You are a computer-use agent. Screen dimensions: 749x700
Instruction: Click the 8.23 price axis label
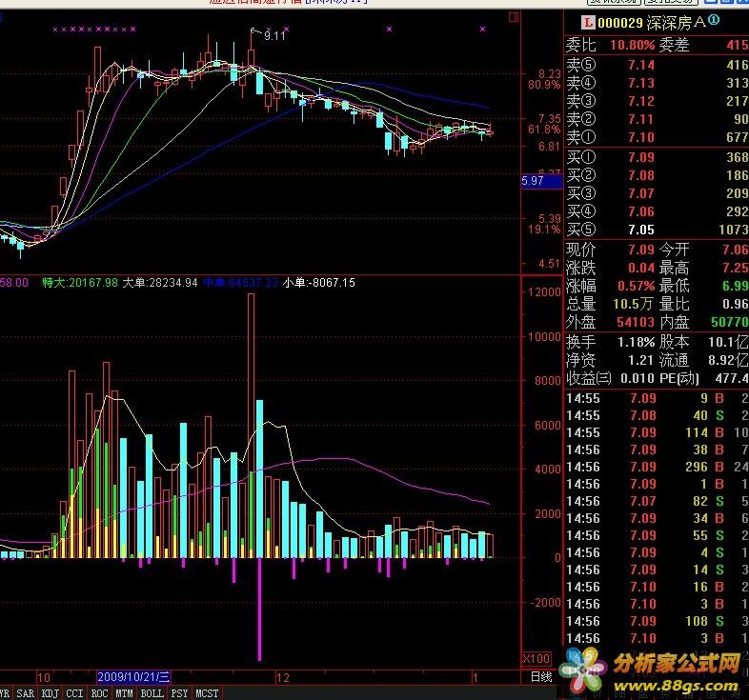pyautogui.click(x=549, y=74)
